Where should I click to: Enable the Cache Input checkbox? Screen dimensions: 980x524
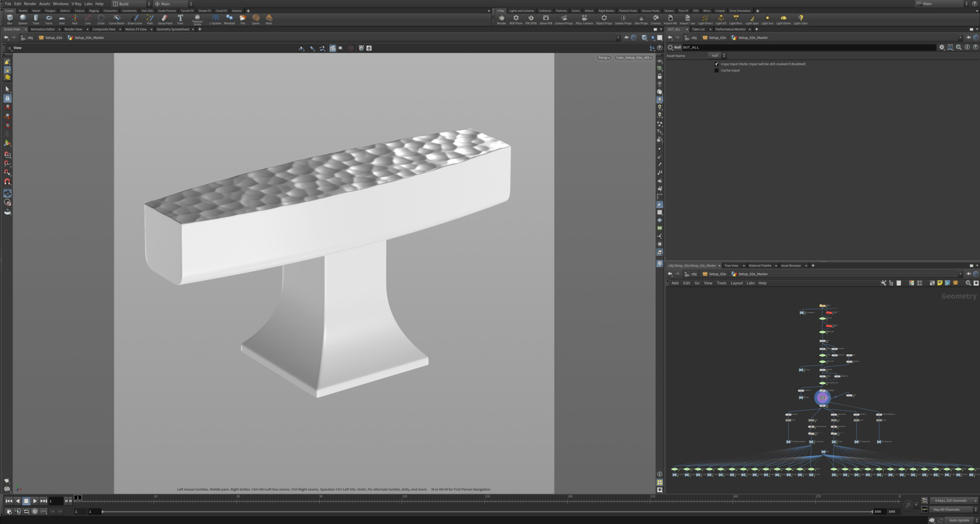point(716,70)
